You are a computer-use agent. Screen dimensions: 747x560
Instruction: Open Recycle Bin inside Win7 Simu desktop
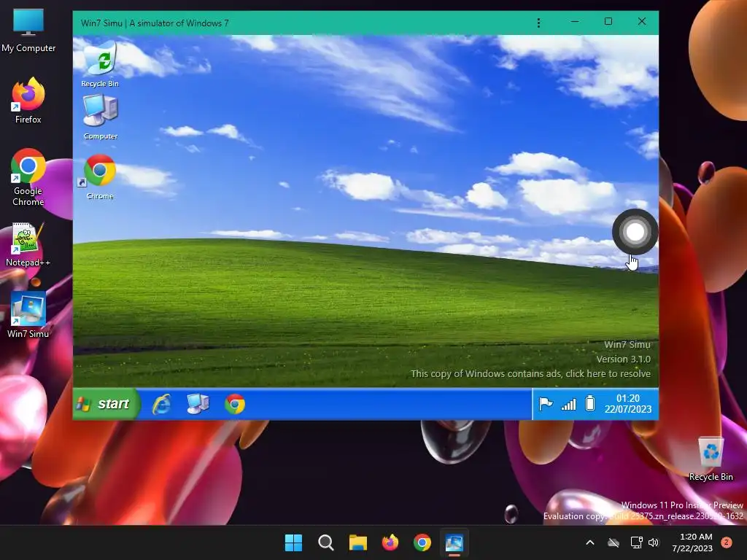click(x=100, y=63)
